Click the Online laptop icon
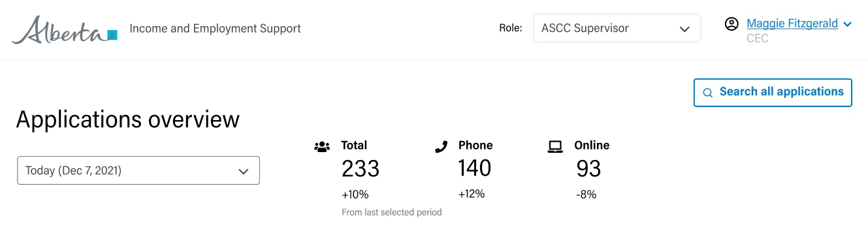This screenshot has width=868, height=235. coord(555,146)
